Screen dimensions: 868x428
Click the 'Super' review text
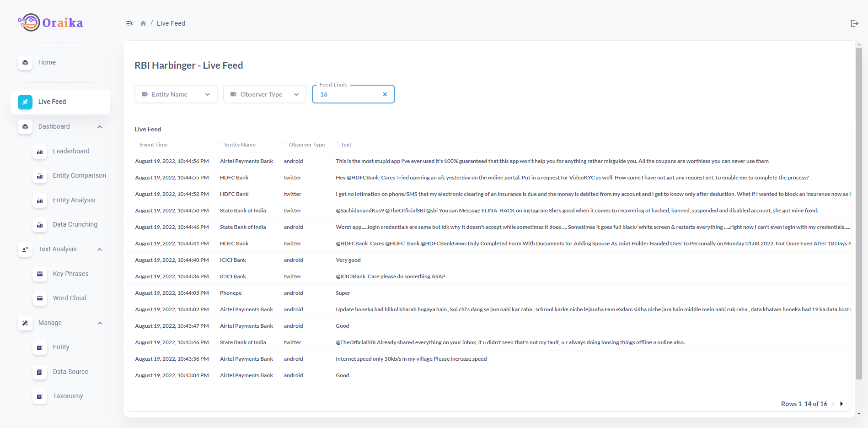(x=343, y=293)
